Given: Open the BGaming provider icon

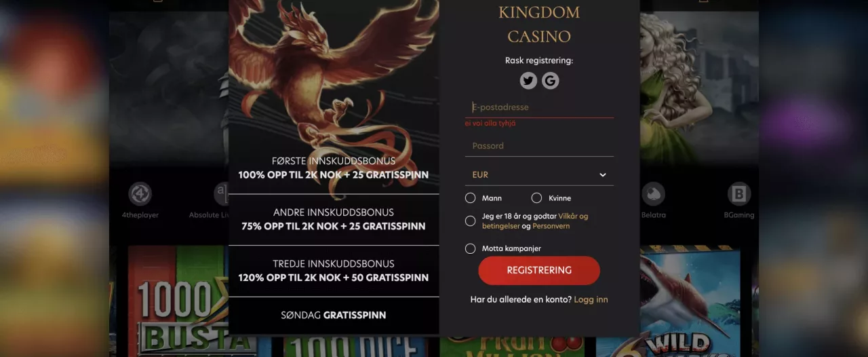Looking at the screenshot, I should 739,194.
